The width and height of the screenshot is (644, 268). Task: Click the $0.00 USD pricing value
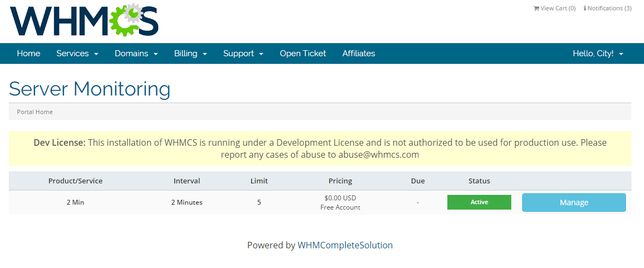coord(340,198)
